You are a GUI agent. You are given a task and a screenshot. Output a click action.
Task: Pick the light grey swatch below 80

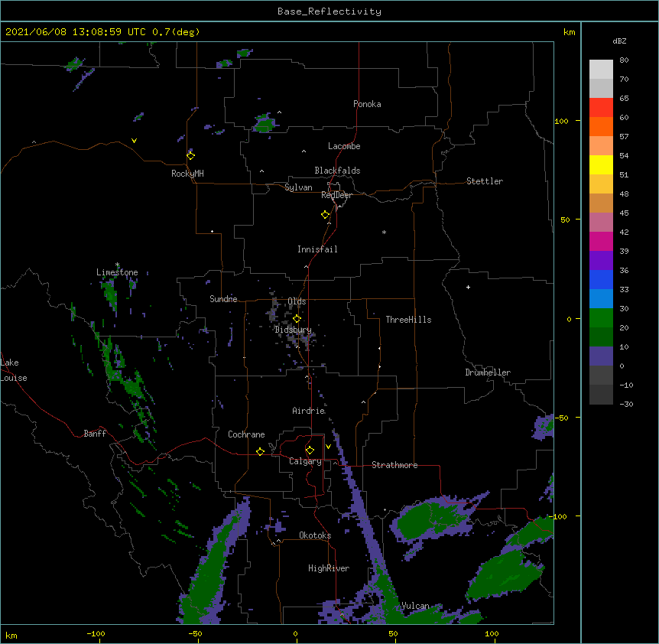[601, 69]
